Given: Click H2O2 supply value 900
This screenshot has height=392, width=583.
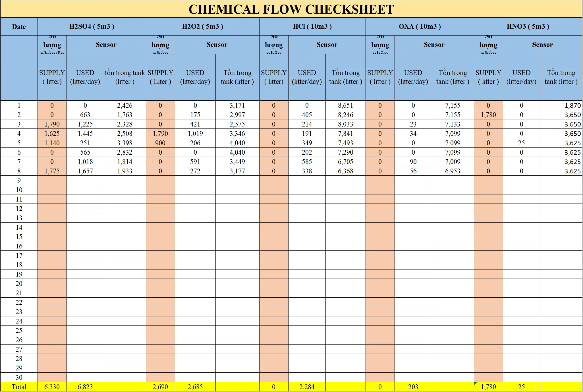Looking at the screenshot, I should click(x=160, y=143).
